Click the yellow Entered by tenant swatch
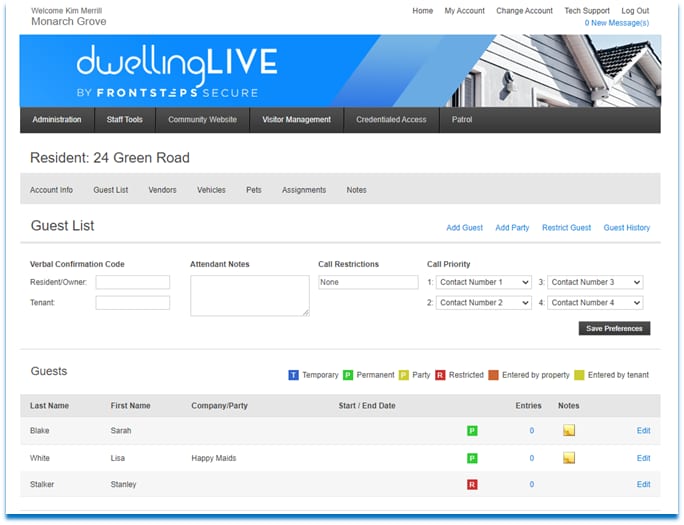 579,375
